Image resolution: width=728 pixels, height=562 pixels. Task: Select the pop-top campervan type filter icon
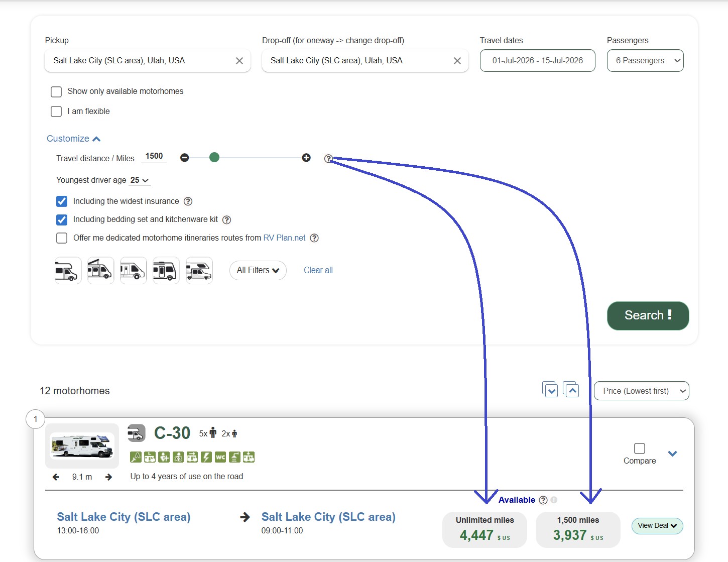click(x=100, y=271)
